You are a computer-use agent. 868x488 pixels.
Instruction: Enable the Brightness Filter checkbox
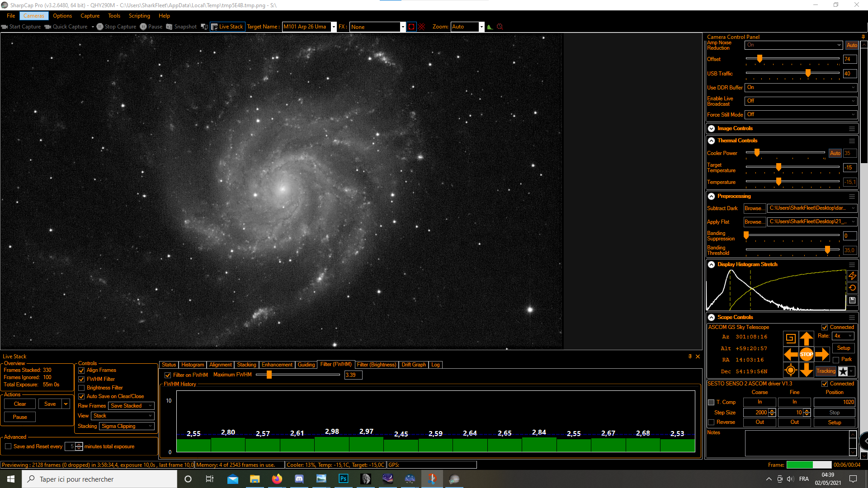pos(82,388)
